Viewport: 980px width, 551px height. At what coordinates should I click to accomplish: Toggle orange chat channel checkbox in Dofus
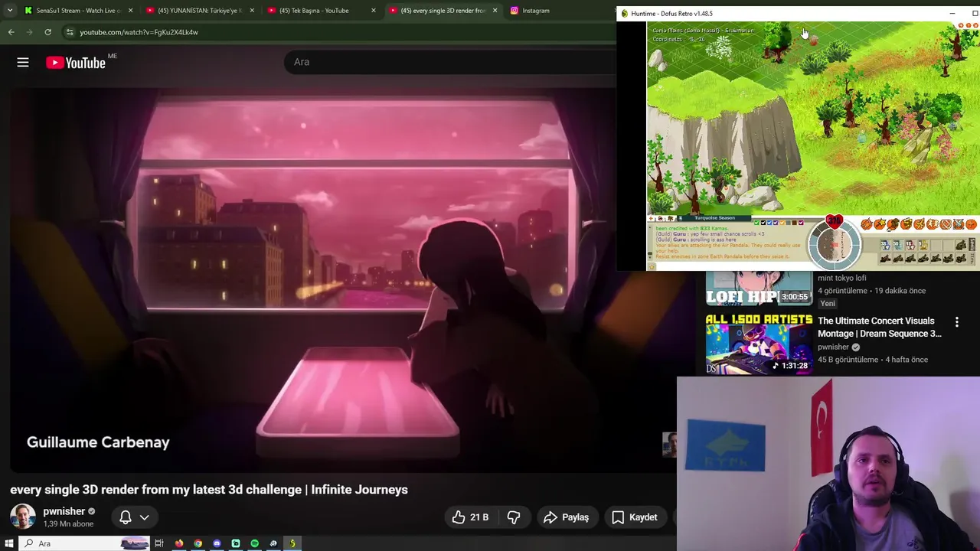coord(782,223)
